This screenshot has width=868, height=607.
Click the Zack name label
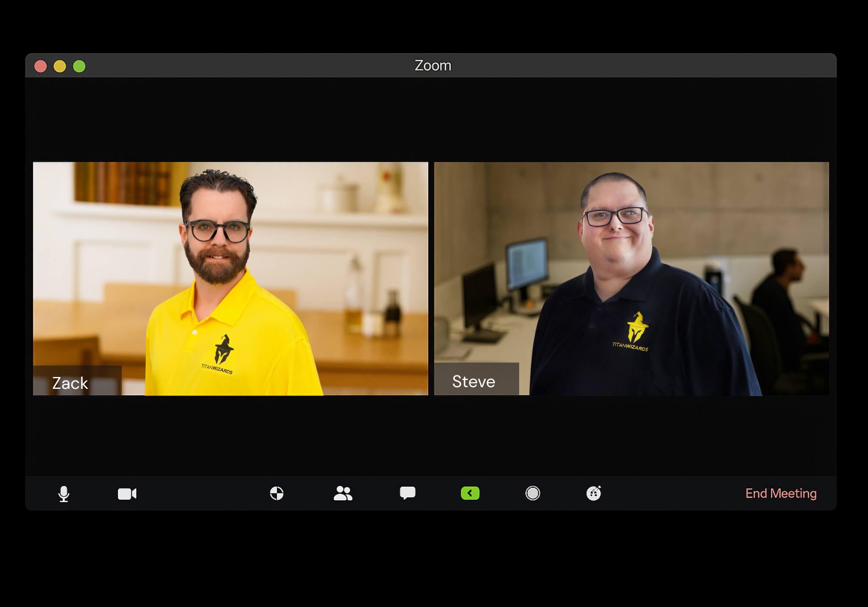[70, 383]
